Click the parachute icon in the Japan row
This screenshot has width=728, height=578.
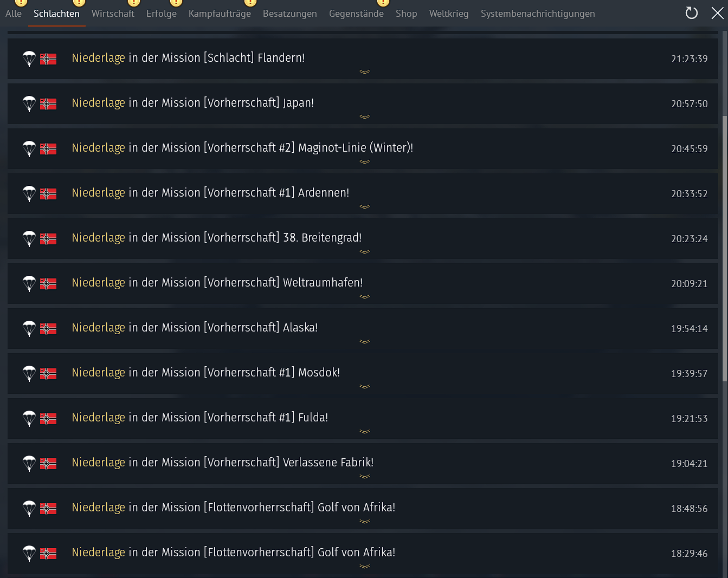[x=29, y=103]
